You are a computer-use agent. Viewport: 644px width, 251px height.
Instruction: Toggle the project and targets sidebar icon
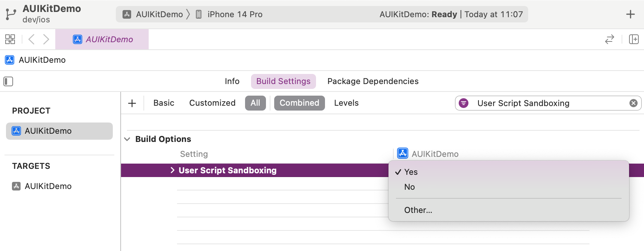pos(8,81)
